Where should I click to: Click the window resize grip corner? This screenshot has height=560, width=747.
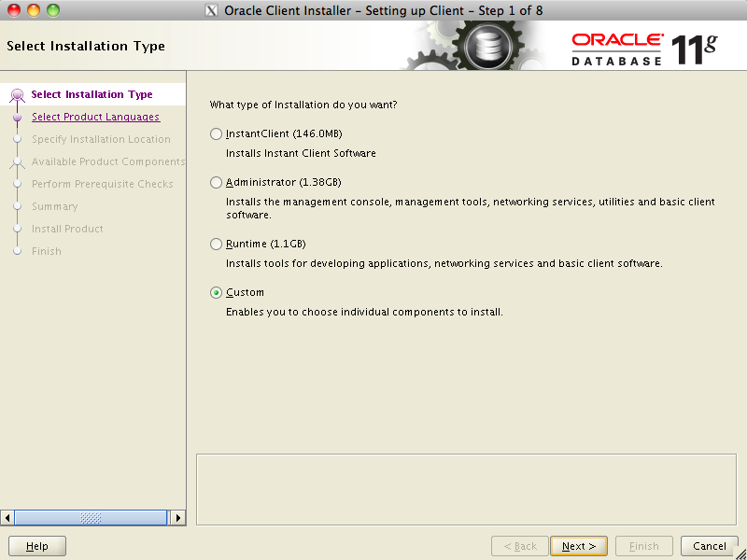741,554
